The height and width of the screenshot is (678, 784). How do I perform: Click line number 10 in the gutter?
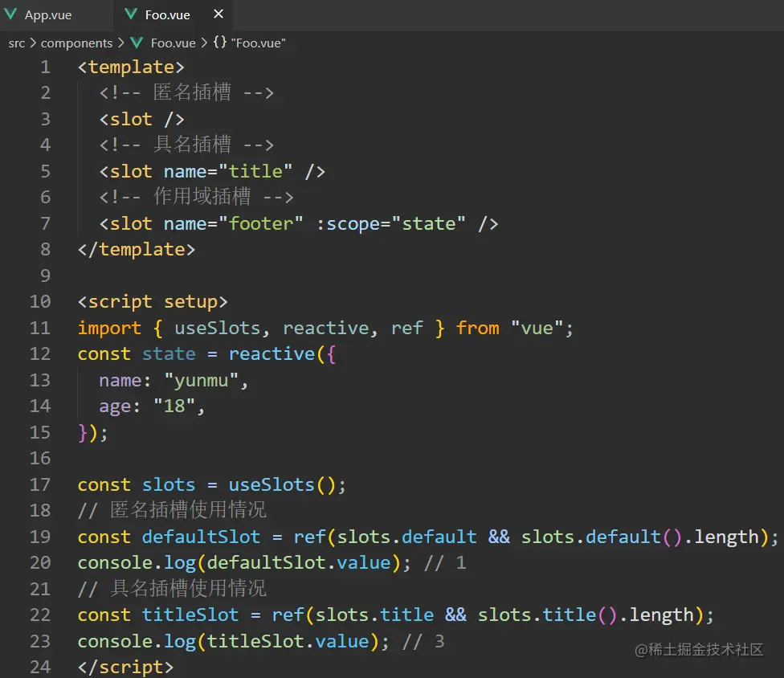40,301
